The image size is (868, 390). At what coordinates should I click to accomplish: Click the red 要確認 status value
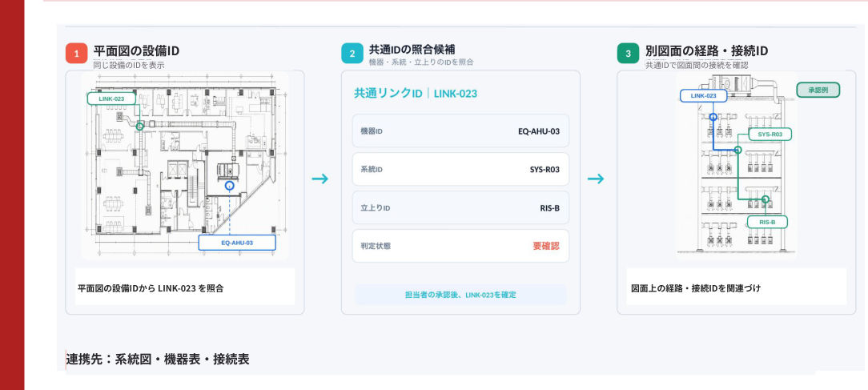pos(546,246)
